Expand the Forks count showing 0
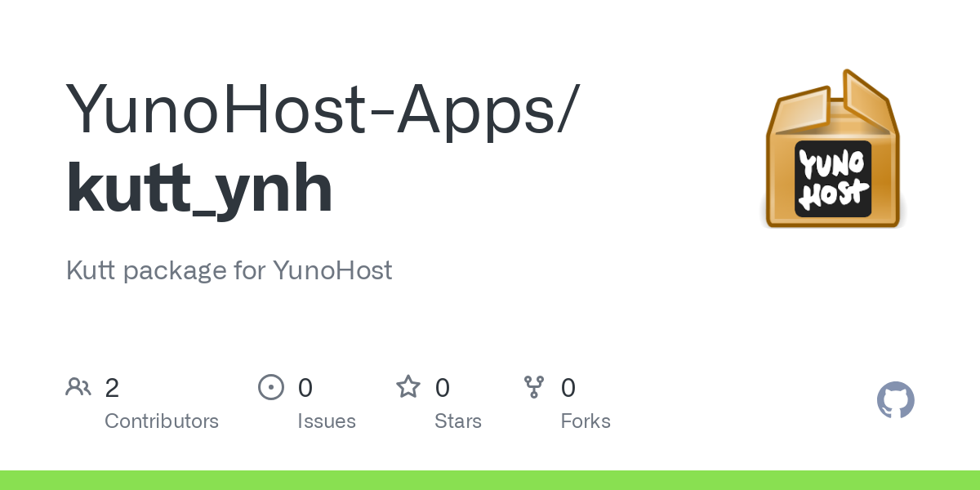The image size is (980, 490). 568,387
